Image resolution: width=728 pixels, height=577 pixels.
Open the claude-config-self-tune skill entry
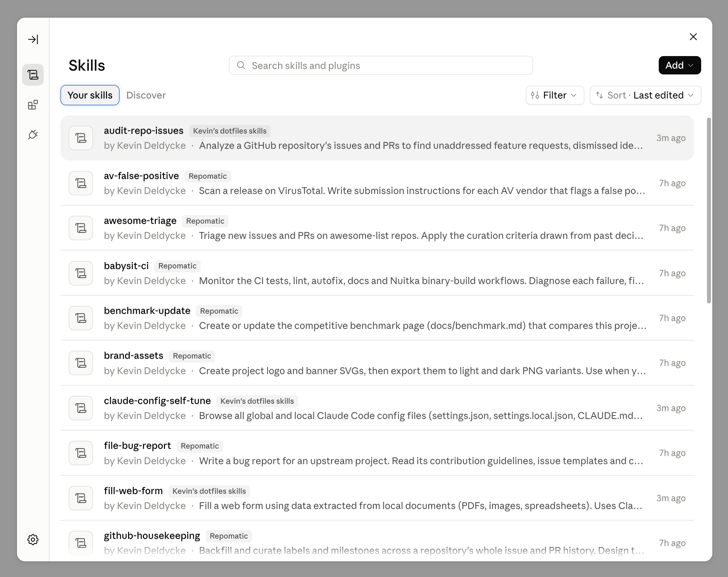coord(377,408)
